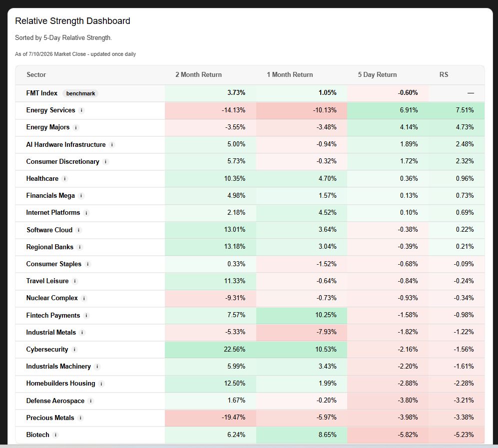Click info icon beside Defense Aerospace
This screenshot has width=498, height=448.
point(91,401)
